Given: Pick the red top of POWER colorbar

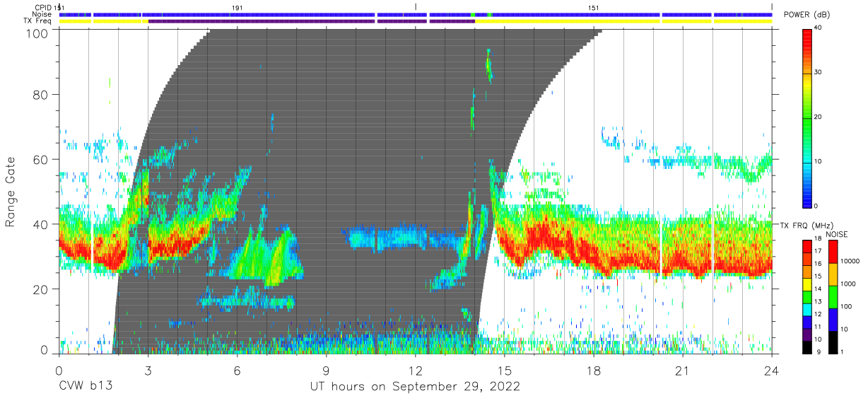Looking at the screenshot, I should [x=807, y=34].
